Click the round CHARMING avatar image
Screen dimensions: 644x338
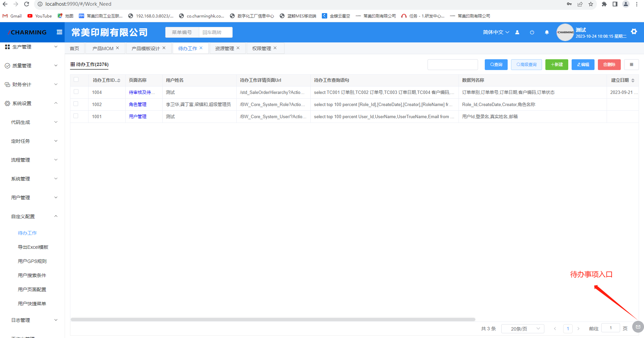tap(565, 32)
